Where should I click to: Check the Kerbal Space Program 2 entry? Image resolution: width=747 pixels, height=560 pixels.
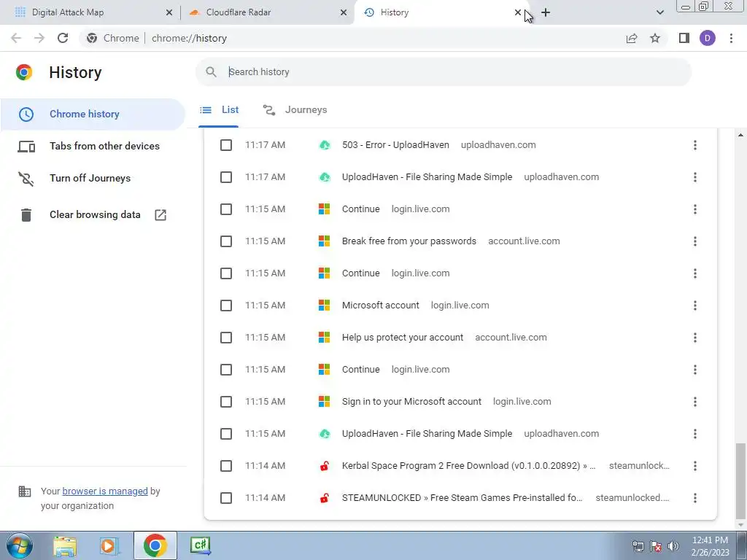pyautogui.click(x=226, y=466)
